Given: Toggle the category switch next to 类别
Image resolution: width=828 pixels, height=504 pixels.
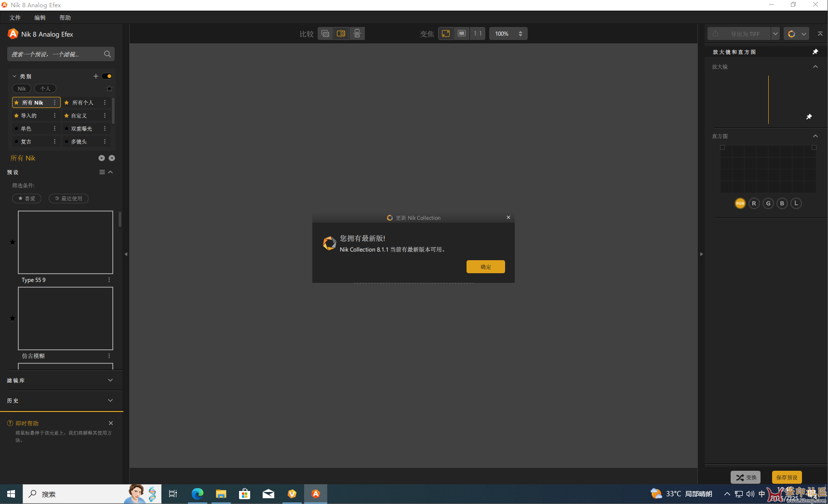Looking at the screenshot, I should pyautogui.click(x=107, y=76).
